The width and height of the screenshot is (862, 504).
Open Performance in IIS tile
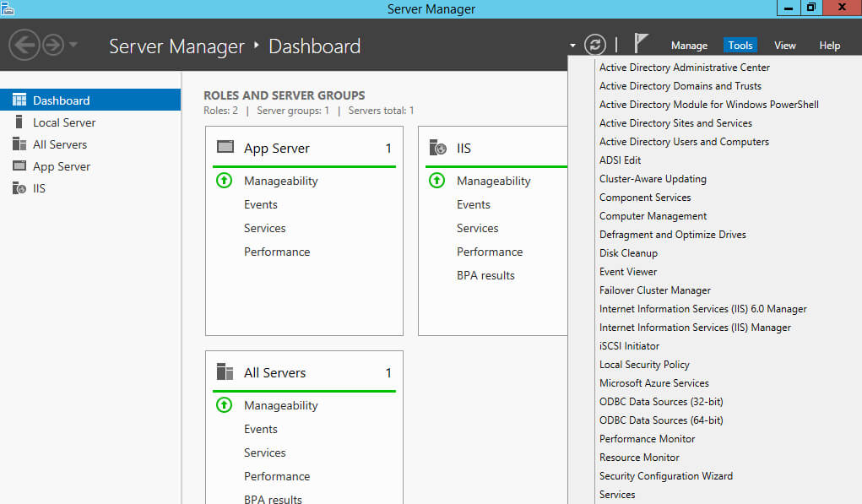coord(490,252)
